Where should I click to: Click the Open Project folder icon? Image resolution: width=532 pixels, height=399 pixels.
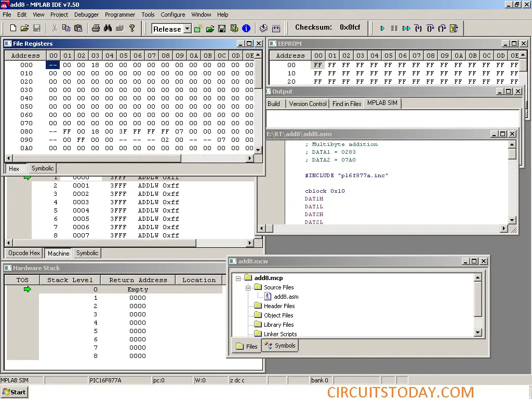[210, 29]
